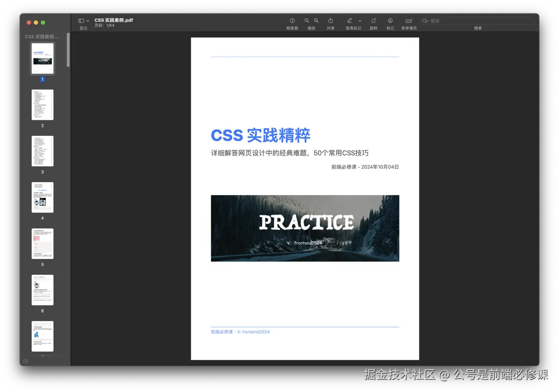The image size is (559, 392).
Task: Click the green zoom traffic light
Action: [44, 22]
